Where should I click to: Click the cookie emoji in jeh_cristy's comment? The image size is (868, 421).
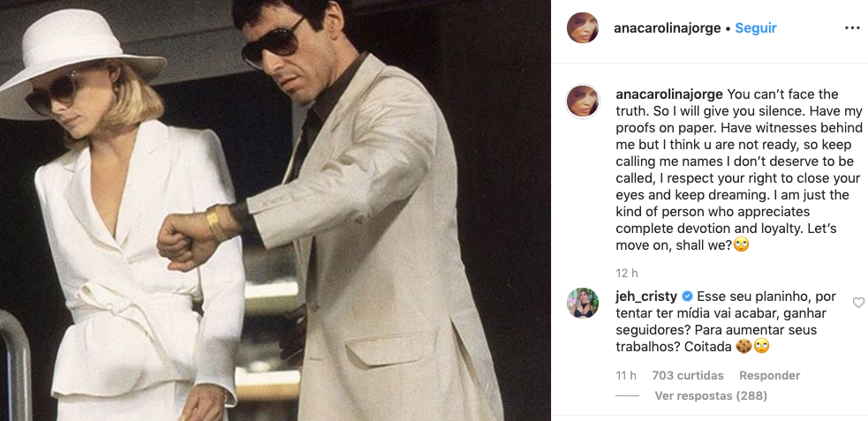pos(744,347)
